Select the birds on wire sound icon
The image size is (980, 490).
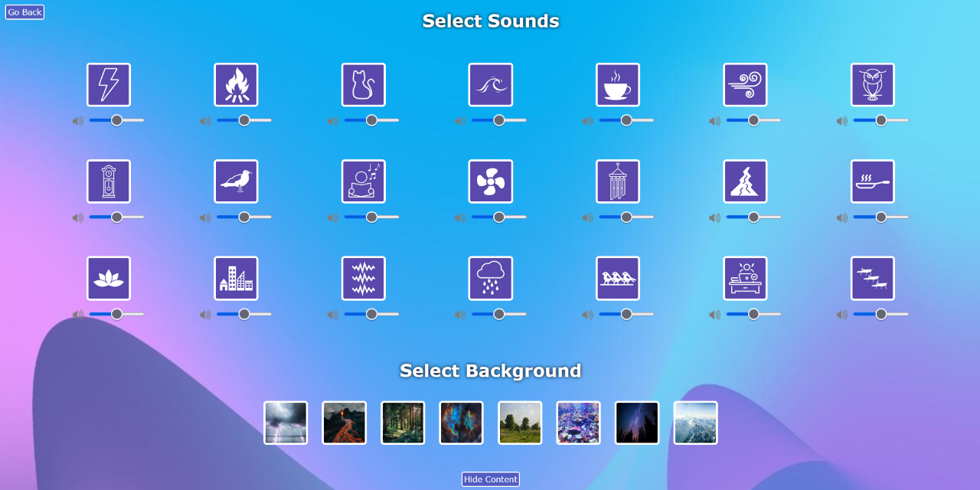pyautogui.click(x=618, y=279)
